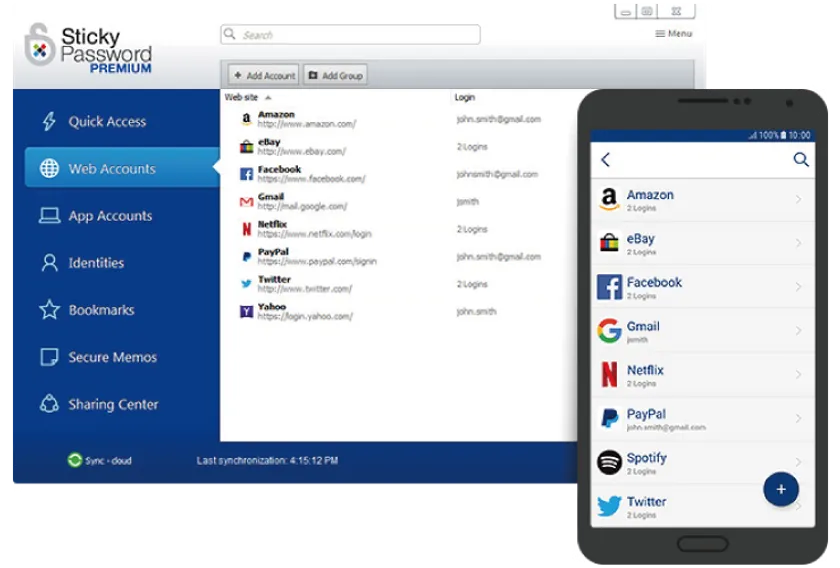
Task: Click the search magnifier icon on desktop
Action: (x=230, y=34)
